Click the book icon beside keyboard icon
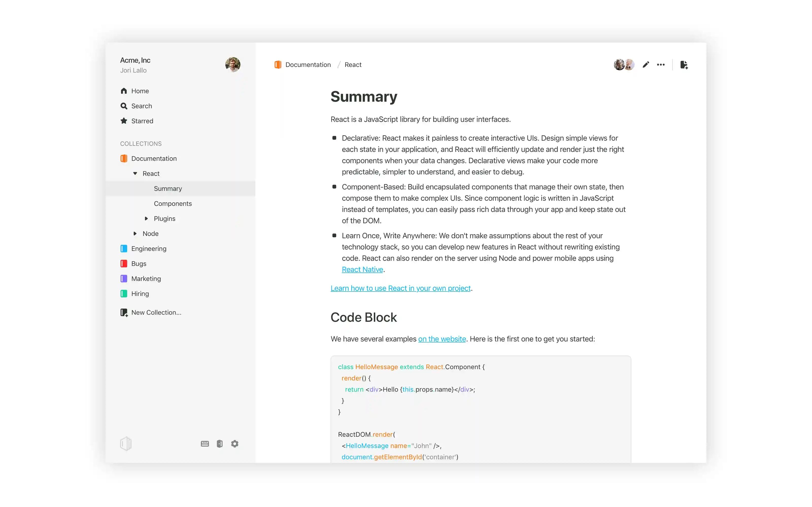 tap(219, 444)
